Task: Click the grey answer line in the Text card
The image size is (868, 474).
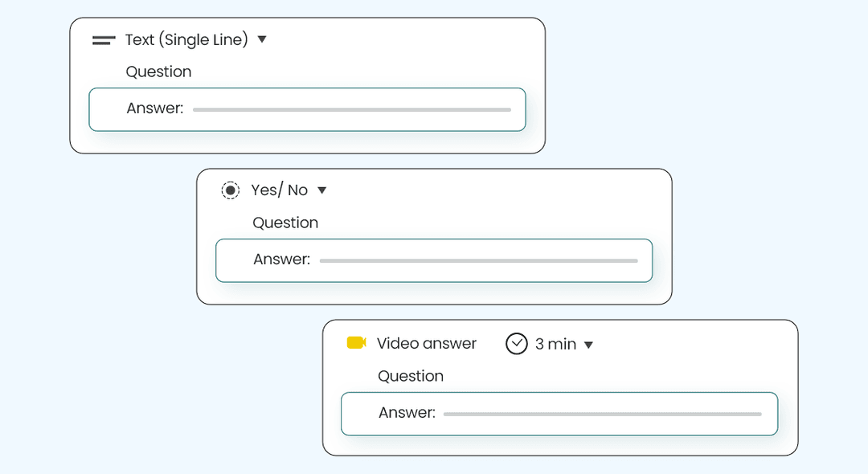Action: 352,109
